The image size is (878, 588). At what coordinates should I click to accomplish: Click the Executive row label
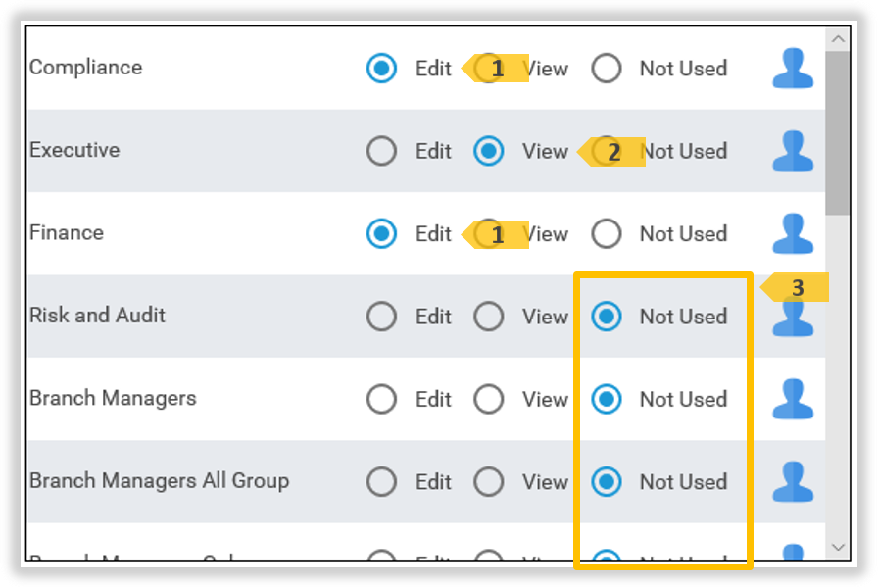pos(75,150)
